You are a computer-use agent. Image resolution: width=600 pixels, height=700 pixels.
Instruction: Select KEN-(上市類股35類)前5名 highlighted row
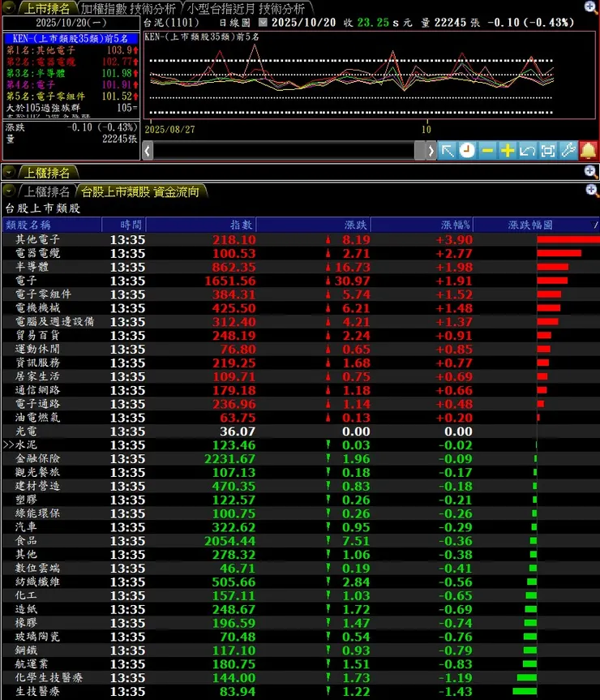coord(71,38)
